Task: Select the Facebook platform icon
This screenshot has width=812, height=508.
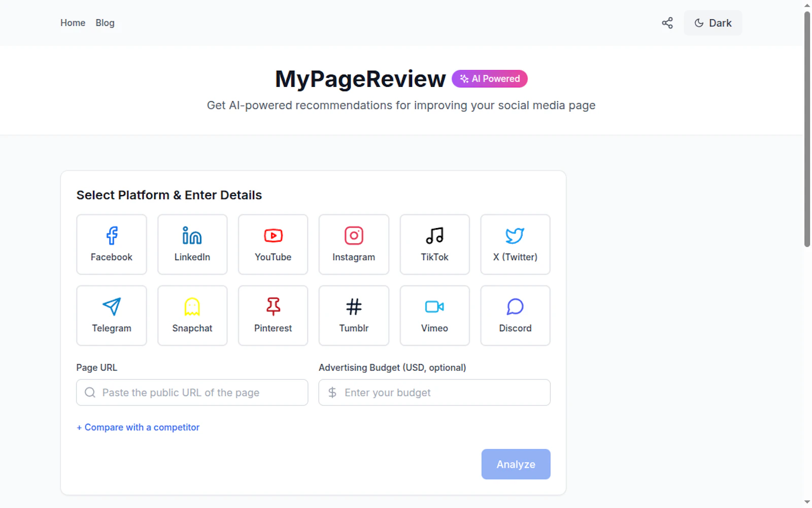Action: 112,236
